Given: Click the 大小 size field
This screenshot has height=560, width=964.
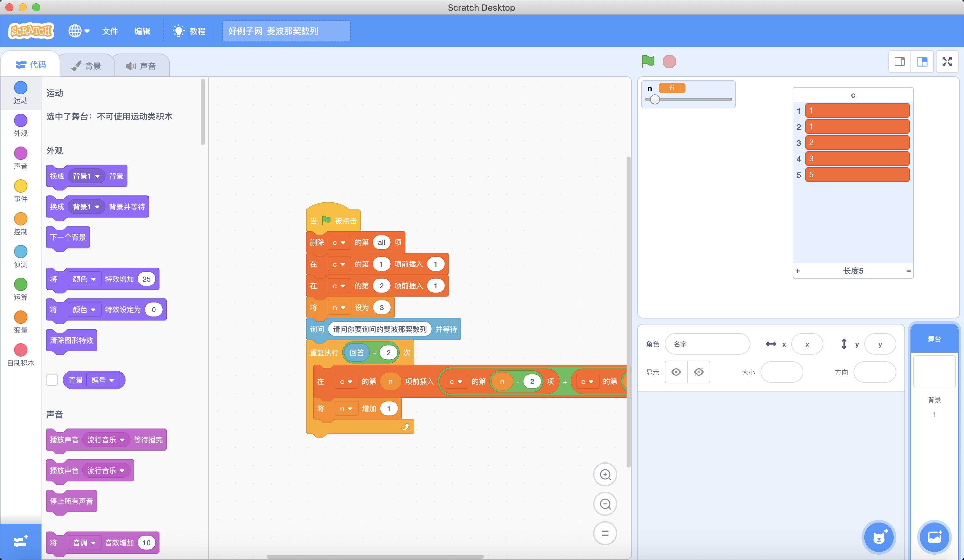Looking at the screenshot, I should point(782,372).
